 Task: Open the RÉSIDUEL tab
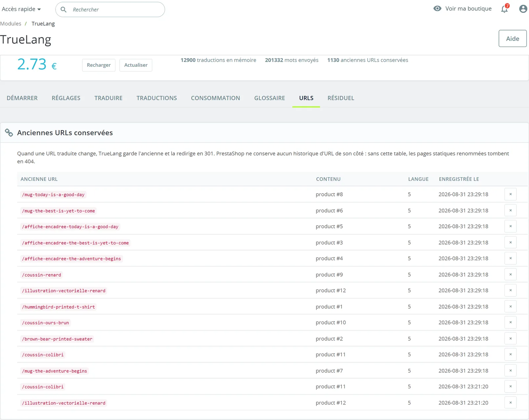coord(341,98)
